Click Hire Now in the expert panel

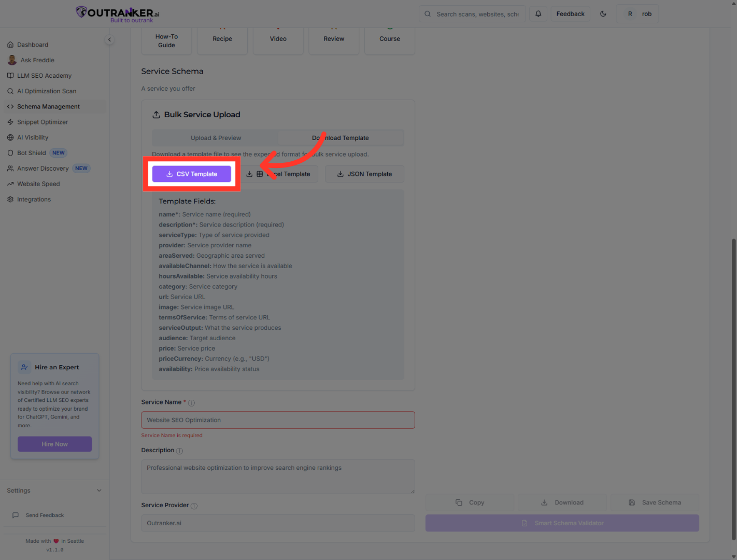pos(54,444)
